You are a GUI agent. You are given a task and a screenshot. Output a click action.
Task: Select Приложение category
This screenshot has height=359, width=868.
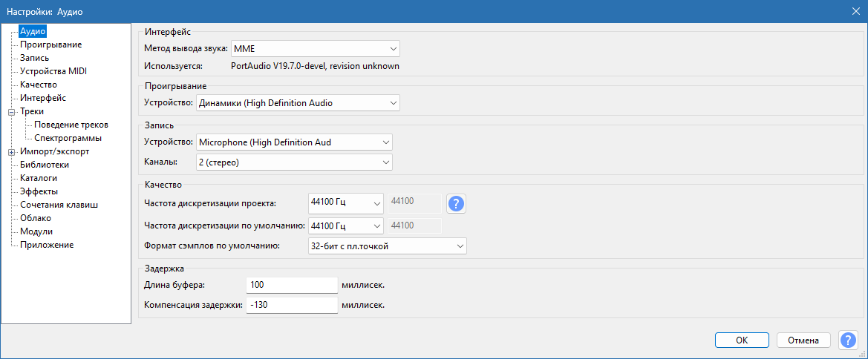click(47, 245)
